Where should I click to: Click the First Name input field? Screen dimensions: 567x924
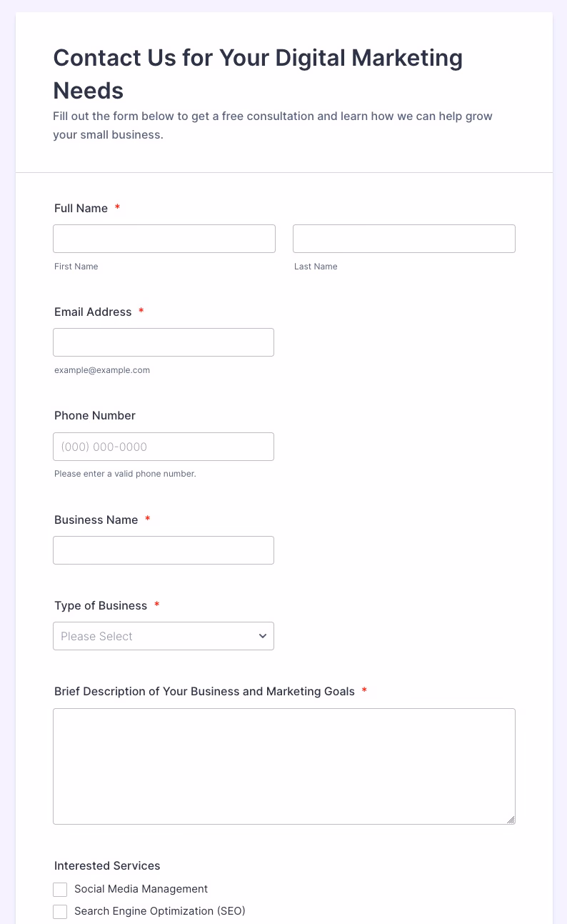164,239
